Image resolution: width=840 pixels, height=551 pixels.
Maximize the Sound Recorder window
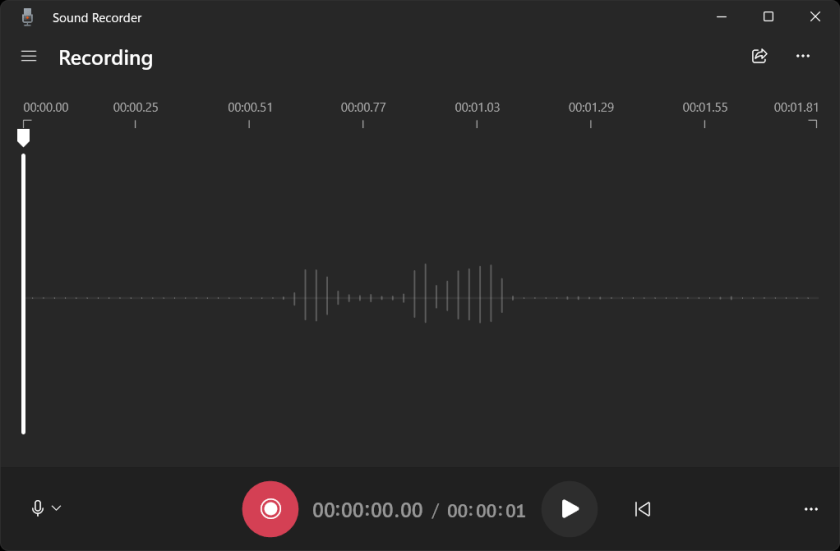768,17
